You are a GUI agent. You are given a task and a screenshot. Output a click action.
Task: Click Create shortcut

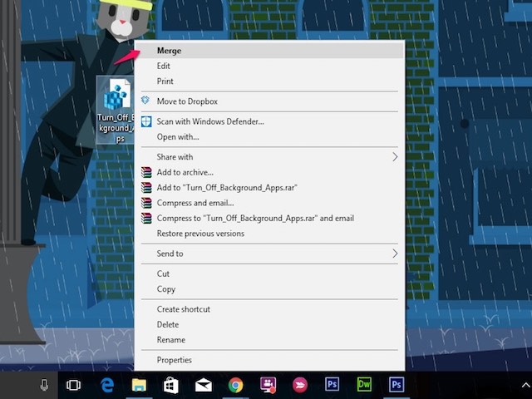coord(269,309)
